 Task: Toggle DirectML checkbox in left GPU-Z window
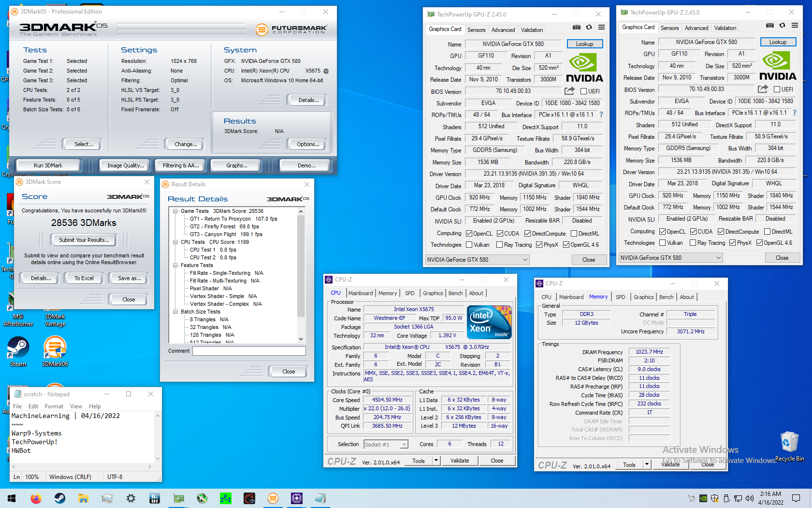click(x=574, y=233)
